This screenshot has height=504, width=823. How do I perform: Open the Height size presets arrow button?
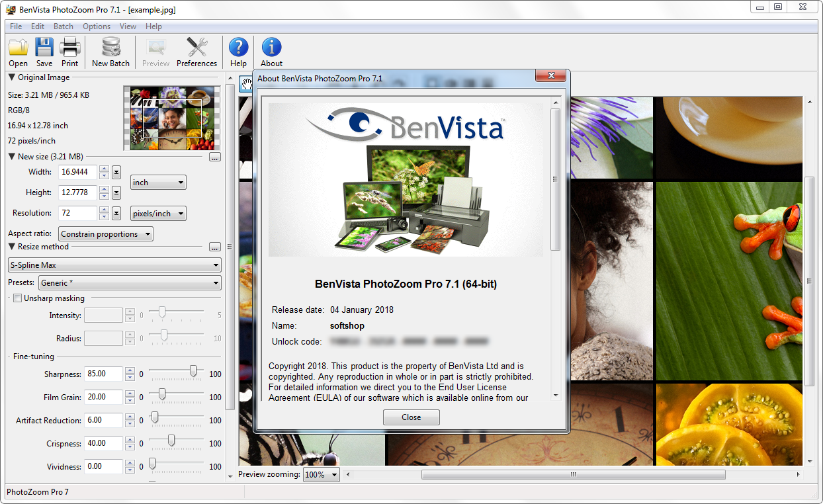pyautogui.click(x=116, y=192)
